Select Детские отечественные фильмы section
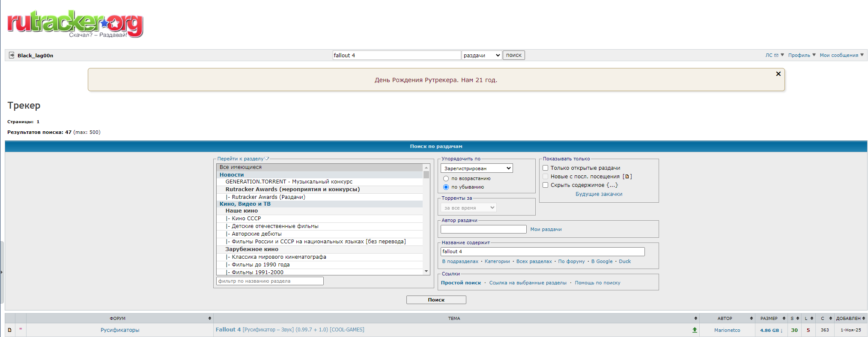868x337 pixels. point(319,226)
